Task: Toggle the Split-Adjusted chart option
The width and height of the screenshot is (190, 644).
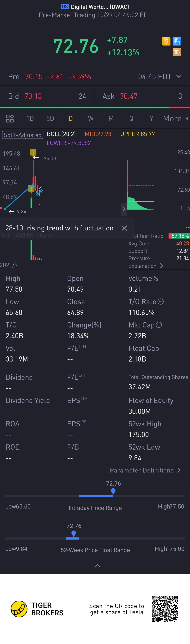Action: 23,135
